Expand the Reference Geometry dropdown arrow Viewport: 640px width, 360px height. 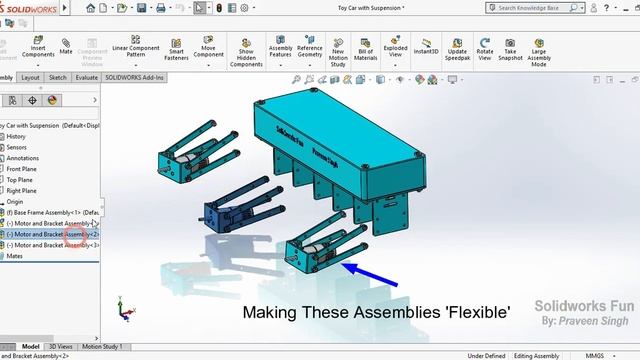pyautogui.click(x=309, y=65)
